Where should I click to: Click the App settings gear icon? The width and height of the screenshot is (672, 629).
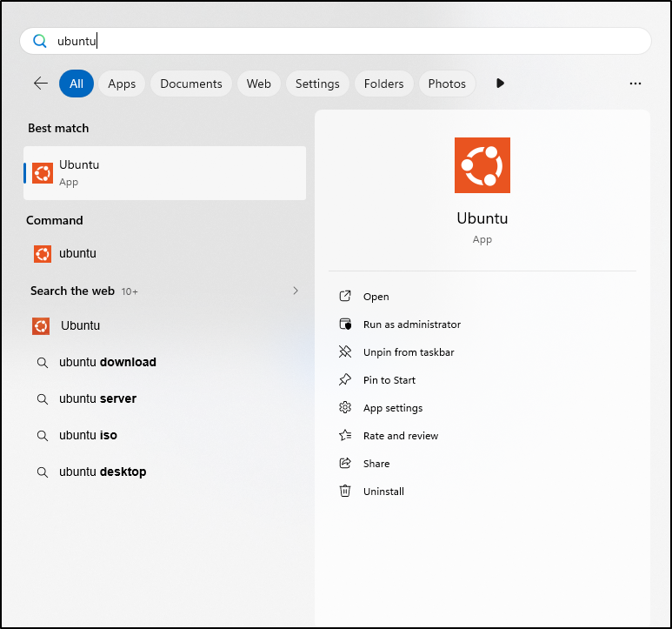pyautogui.click(x=345, y=407)
